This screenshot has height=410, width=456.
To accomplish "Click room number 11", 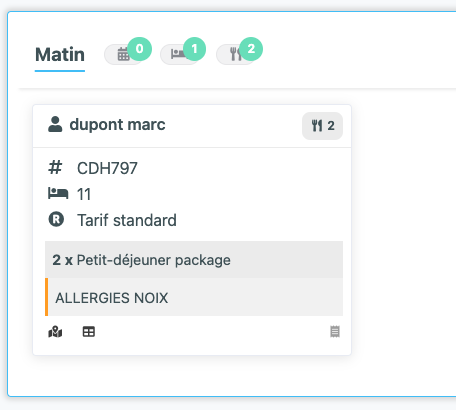I will [84, 194].
